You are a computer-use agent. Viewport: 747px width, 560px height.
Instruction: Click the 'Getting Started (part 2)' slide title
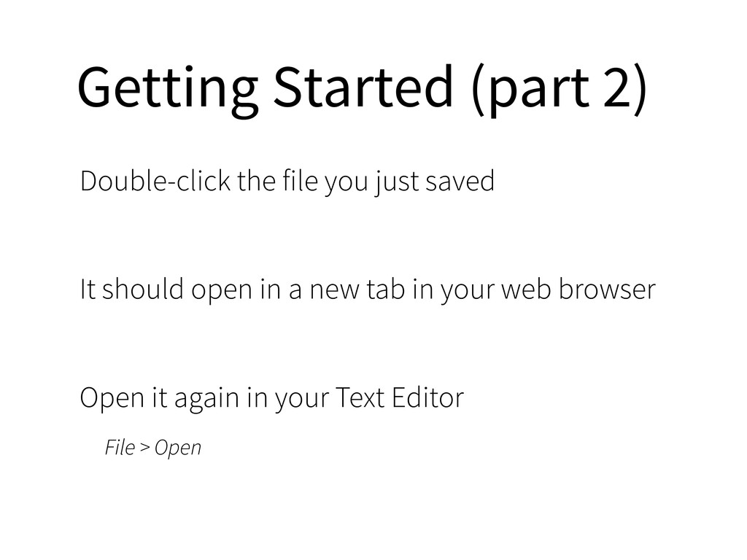(x=362, y=90)
